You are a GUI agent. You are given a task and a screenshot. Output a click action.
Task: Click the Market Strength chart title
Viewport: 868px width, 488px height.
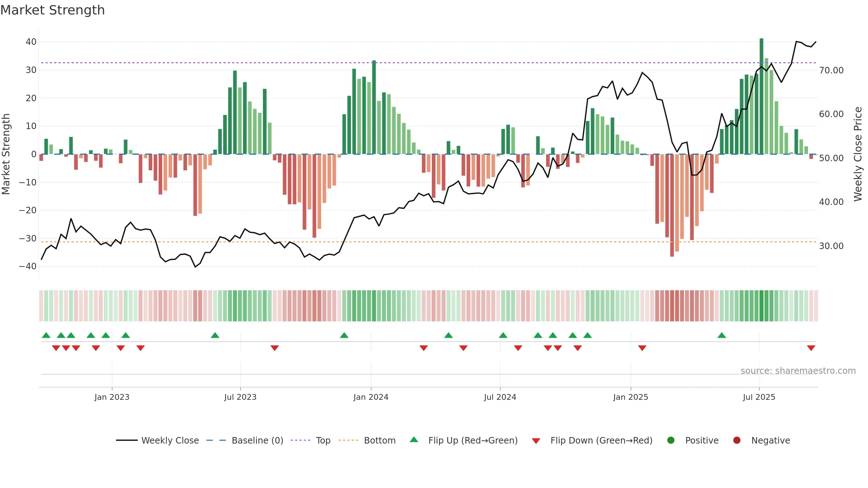click(52, 10)
